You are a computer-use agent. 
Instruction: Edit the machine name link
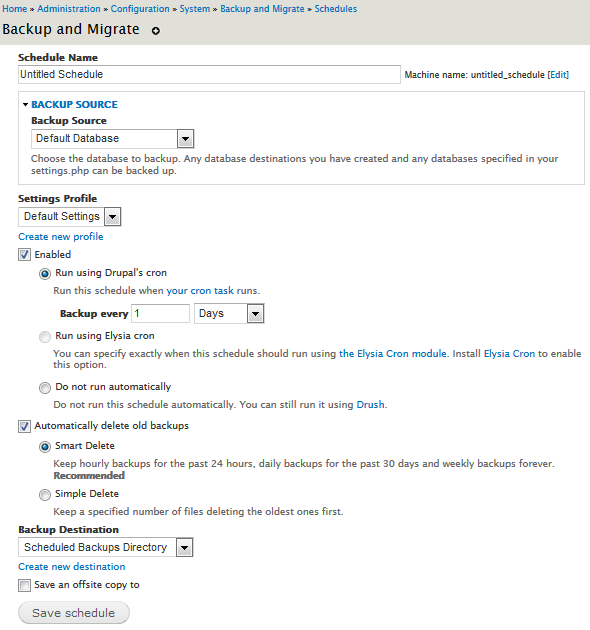point(558,75)
